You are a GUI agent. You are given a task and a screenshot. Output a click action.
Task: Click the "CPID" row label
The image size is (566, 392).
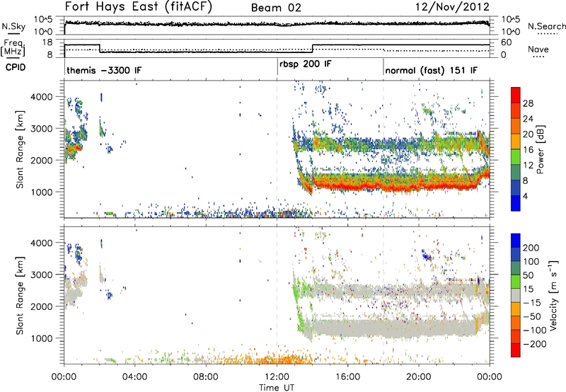16,67
